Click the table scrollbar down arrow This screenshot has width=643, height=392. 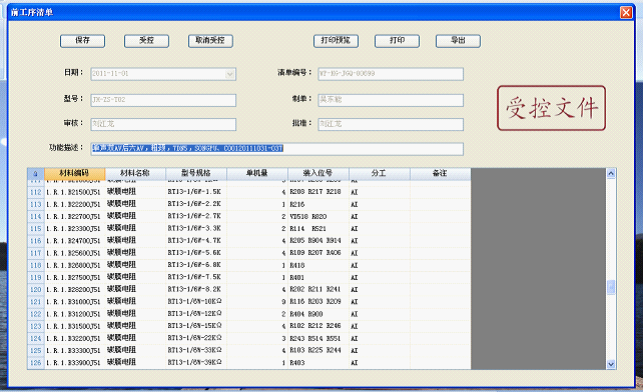611,364
